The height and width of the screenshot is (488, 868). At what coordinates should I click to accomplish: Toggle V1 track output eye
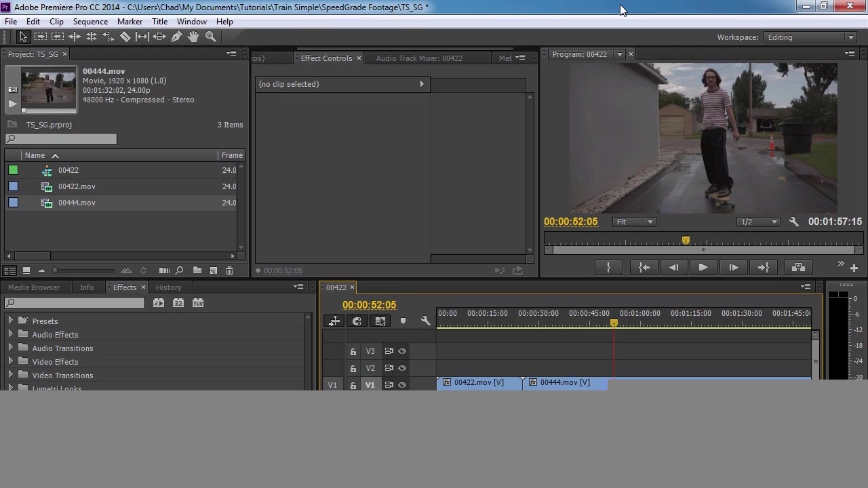coord(402,385)
